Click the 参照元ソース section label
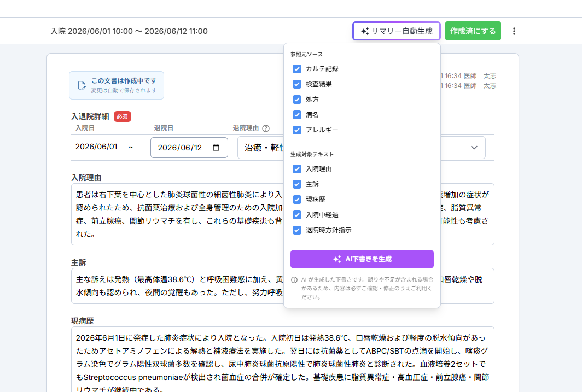 [306, 55]
